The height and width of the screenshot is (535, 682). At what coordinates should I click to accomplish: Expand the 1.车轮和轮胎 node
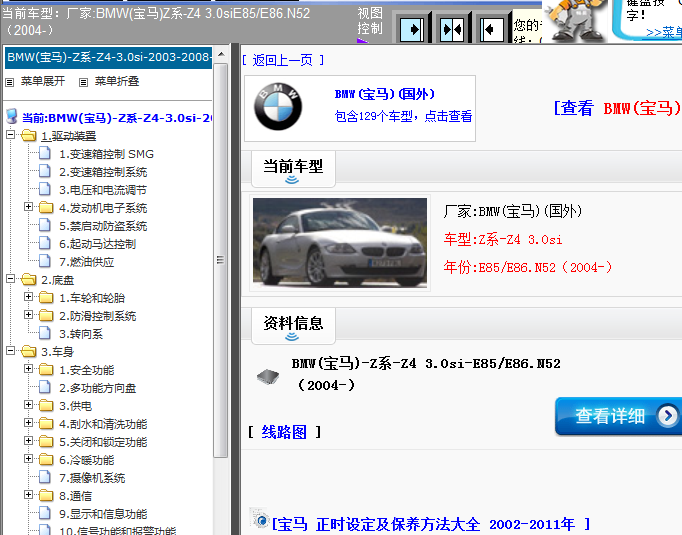tap(28, 297)
